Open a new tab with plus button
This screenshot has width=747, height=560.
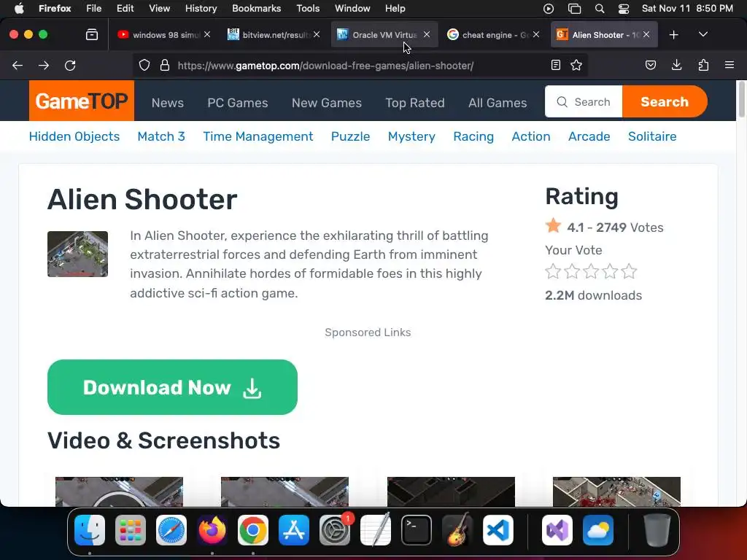(673, 35)
